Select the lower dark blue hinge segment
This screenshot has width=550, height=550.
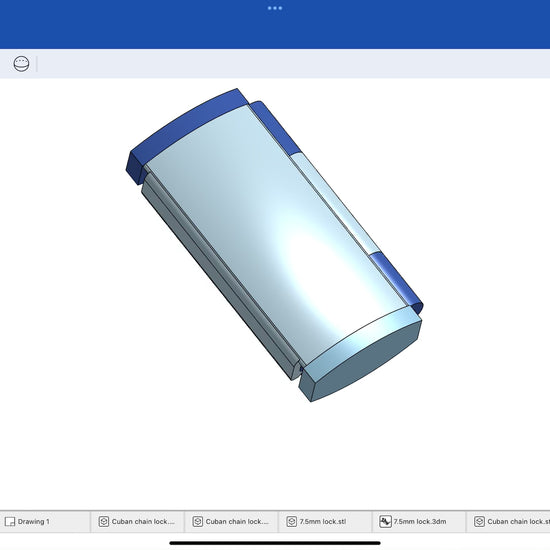coord(396,282)
